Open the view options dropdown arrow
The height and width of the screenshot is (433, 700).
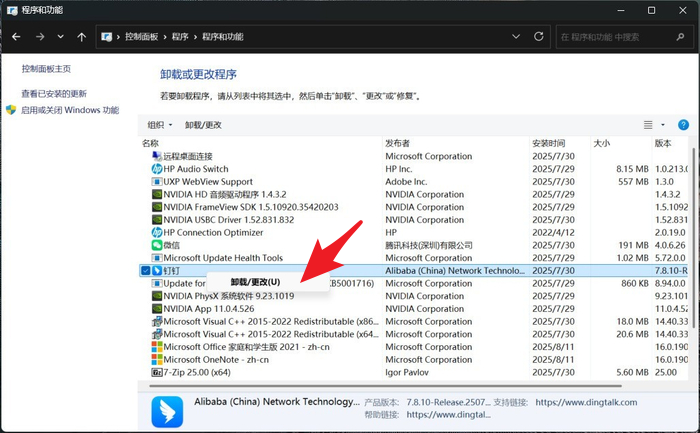coord(663,125)
